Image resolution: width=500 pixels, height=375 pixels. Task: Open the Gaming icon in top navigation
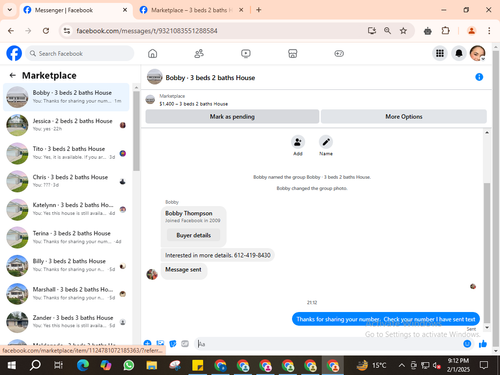339,53
